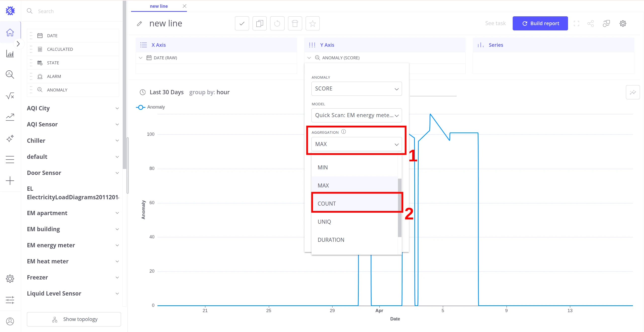Screen dimensions: 644x332
Task: Expand sidebar with the right arrow
Action: click(18, 44)
